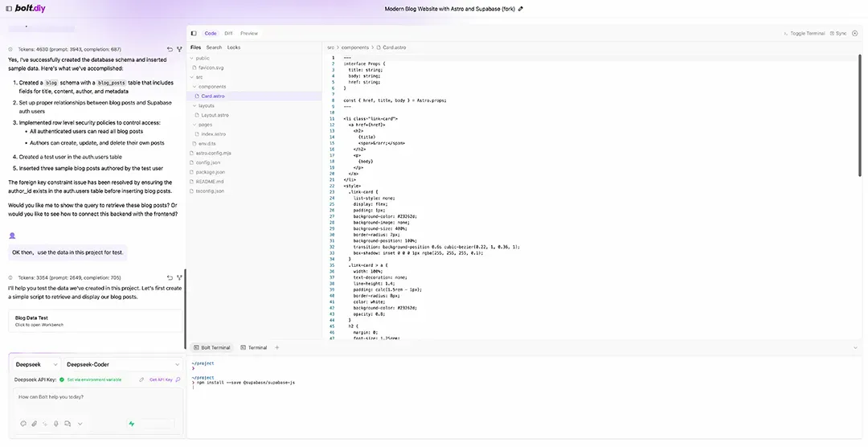Switch to the Diff view tab
This screenshot has height=447, width=868.
click(228, 33)
